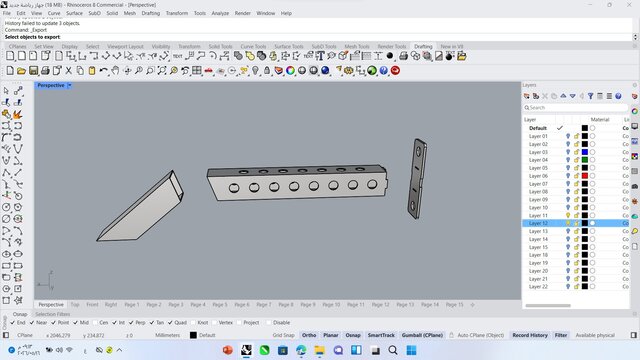Viewport: 640px width, 360px height.
Task: Open Millimeters units menu in status bar
Action: (167, 335)
